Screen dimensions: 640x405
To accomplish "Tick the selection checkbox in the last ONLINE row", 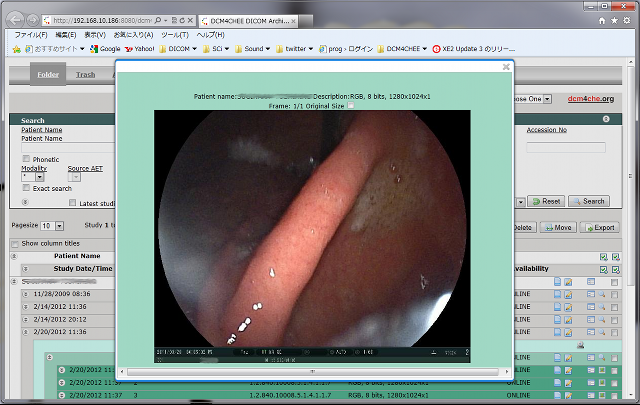I will click(615, 396).
